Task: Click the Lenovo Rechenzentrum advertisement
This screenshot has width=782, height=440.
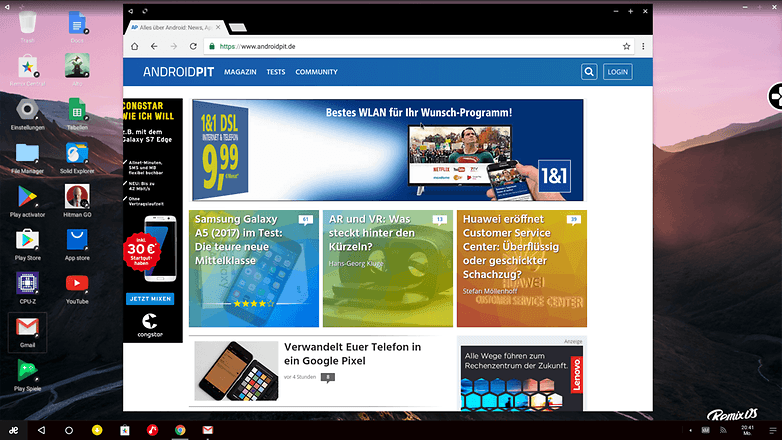Action: click(522, 378)
